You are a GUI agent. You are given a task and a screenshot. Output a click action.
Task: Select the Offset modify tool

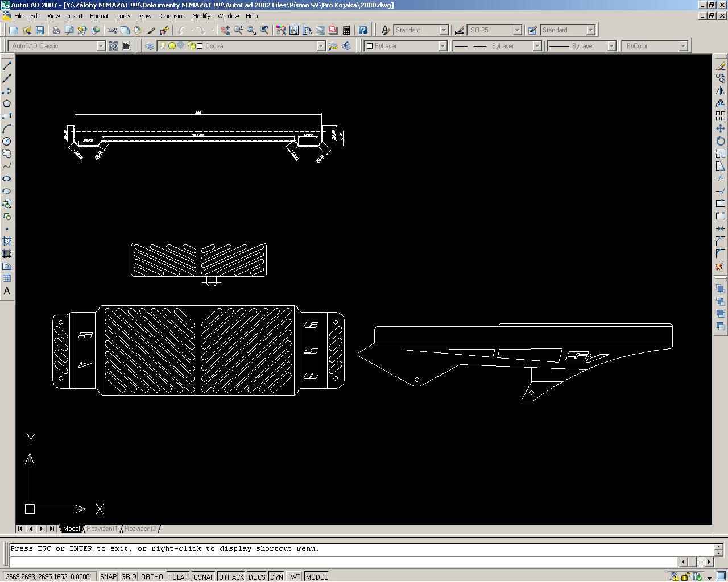point(721,104)
